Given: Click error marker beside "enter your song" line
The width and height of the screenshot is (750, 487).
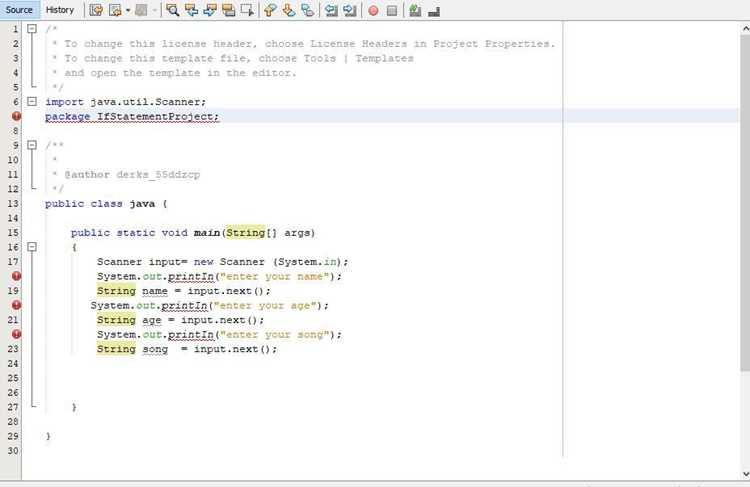Looking at the screenshot, I should tap(16, 334).
